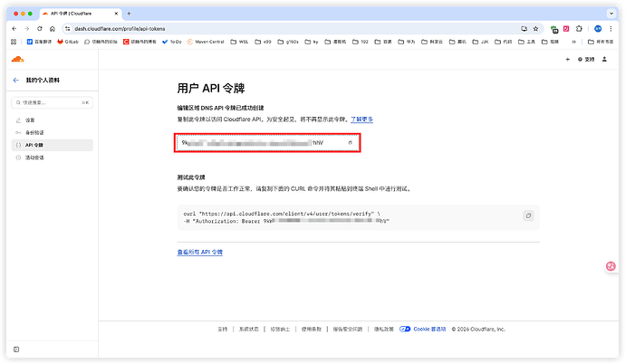Go back using the 我的个人资料 arrow
This screenshot has width=625, height=364.
click(15, 81)
